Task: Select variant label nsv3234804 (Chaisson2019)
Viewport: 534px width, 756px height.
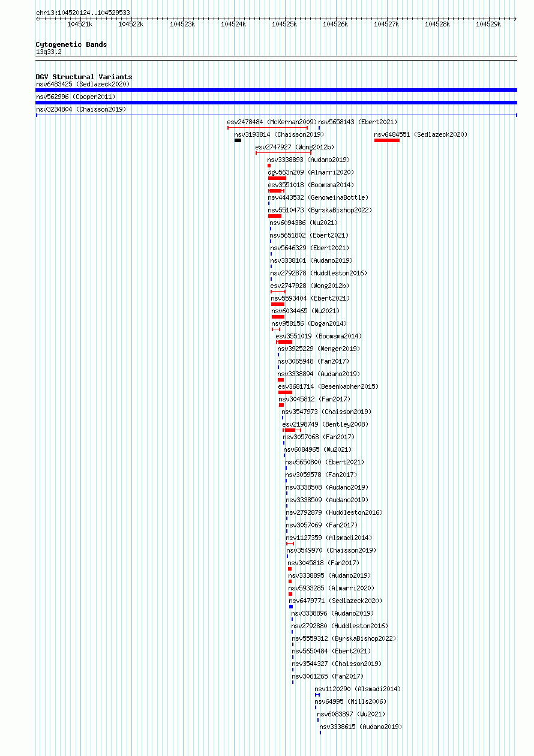Action: pyautogui.click(x=81, y=109)
